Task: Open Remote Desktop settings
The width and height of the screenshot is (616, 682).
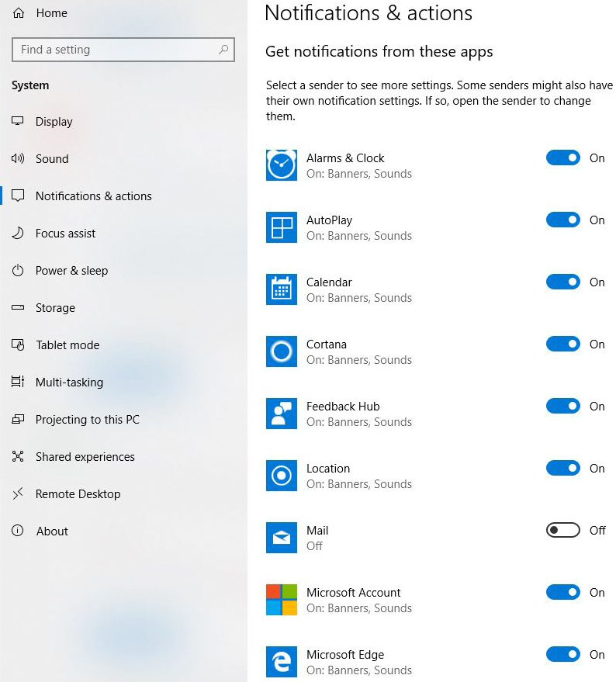Action: 78,494
